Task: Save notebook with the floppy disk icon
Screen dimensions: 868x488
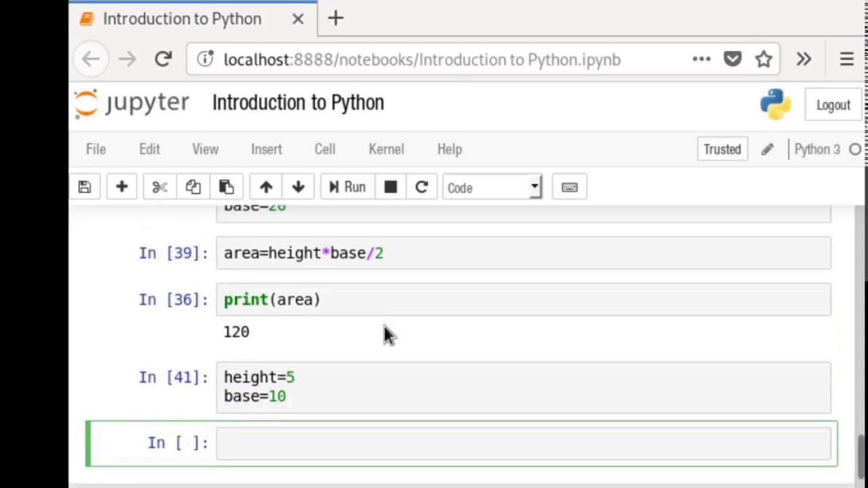Action: pyautogui.click(x=85, y=188)
